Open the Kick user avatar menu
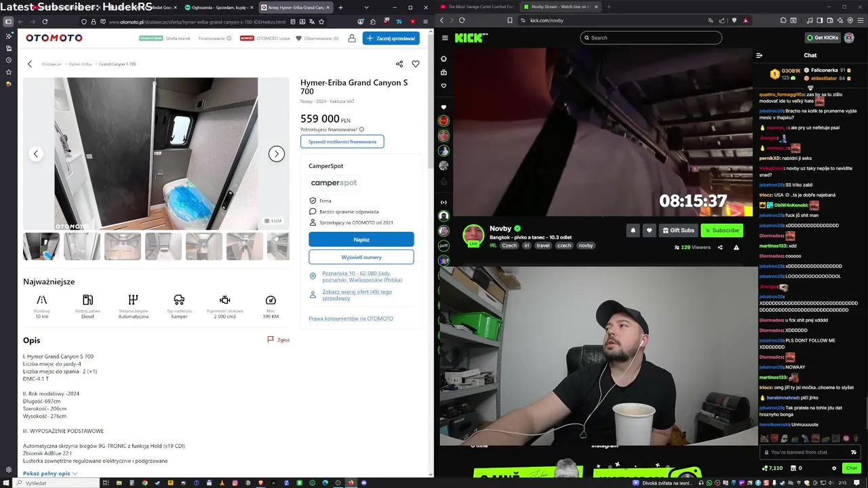Image resolution: width=868 pixels, height=488 pixels. 849,38
